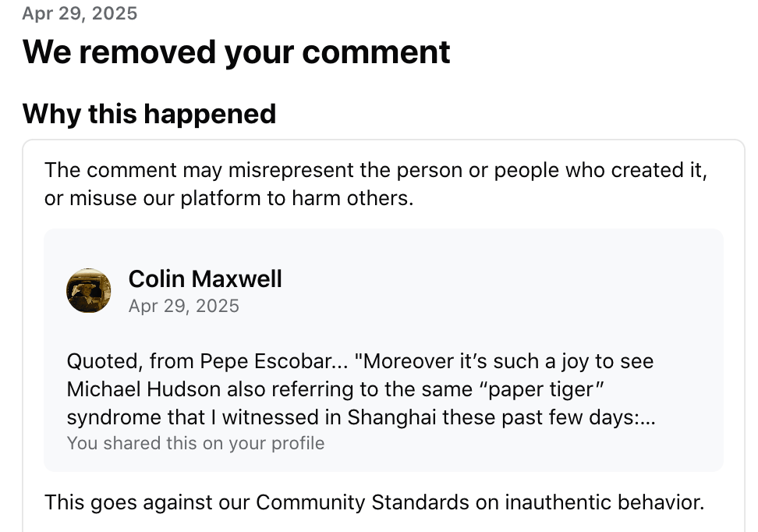The height and width of the screenshot is (532, 758).
Task: Click the top Apr 29, 2025 date
Action: point(80,13)
